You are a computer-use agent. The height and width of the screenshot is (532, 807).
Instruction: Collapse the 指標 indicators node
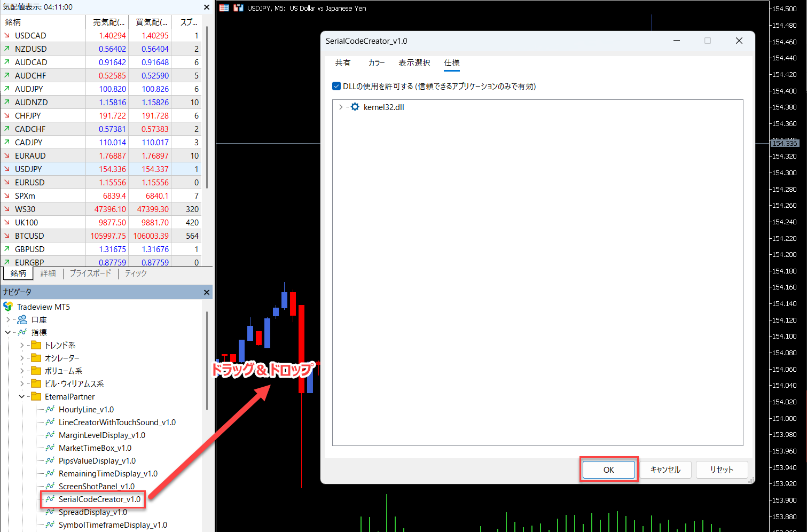[8, 332]
